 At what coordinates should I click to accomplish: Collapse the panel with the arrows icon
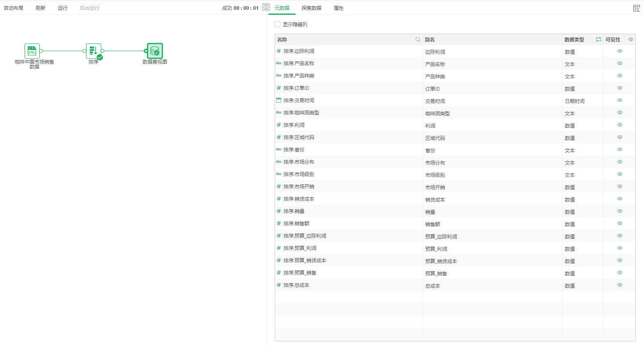(x=266, y=7)
